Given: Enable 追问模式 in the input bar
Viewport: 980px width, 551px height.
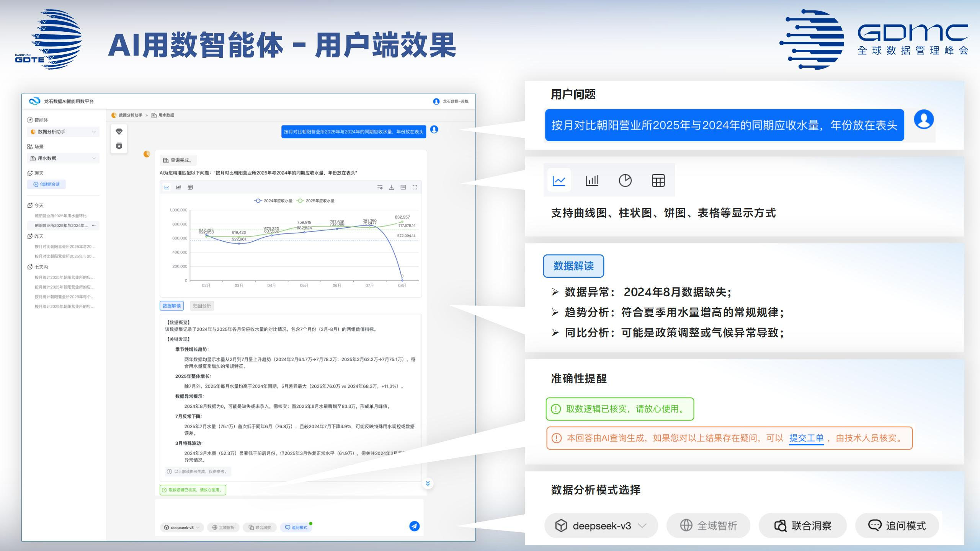Looking at the screenshot, I should tap(297, 527).
